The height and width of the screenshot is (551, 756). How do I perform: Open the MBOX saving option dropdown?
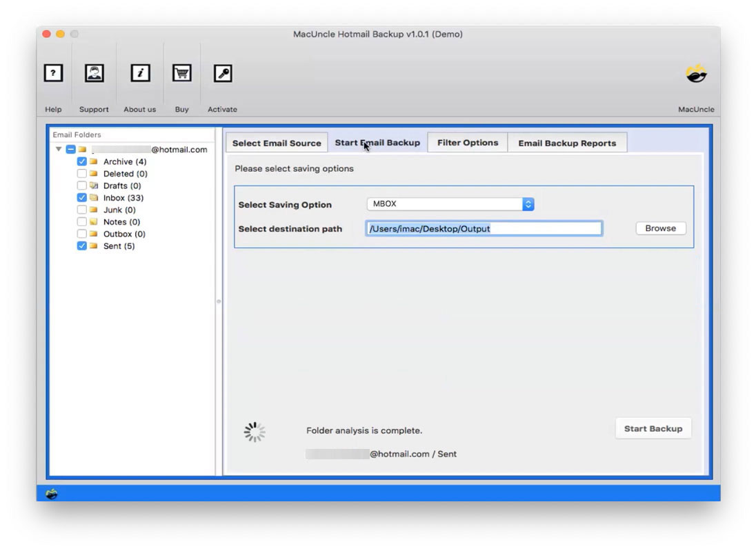[450, 204]
